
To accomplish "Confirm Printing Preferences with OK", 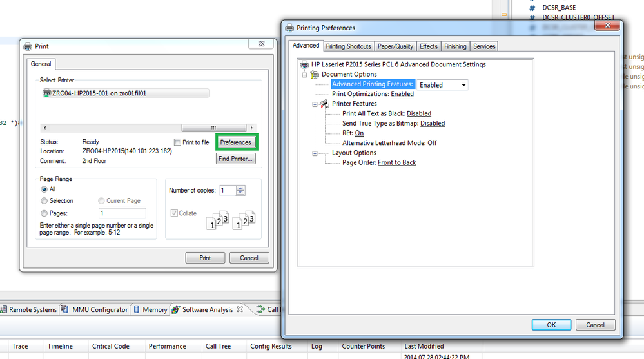I will [551, 324].
